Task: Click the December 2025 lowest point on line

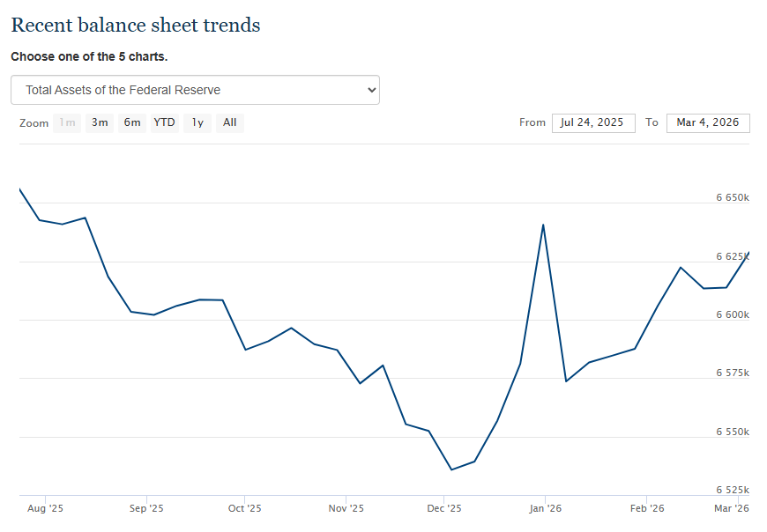Action: click(x=451, y=469)
